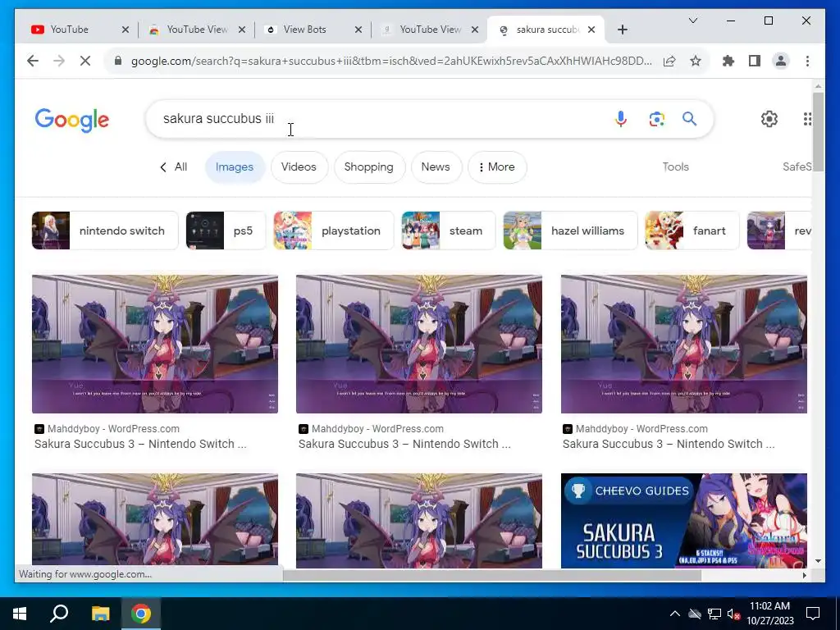Open the Chrome three-dot menu
This screenshot has height=630, width=840.
point(807,61)
